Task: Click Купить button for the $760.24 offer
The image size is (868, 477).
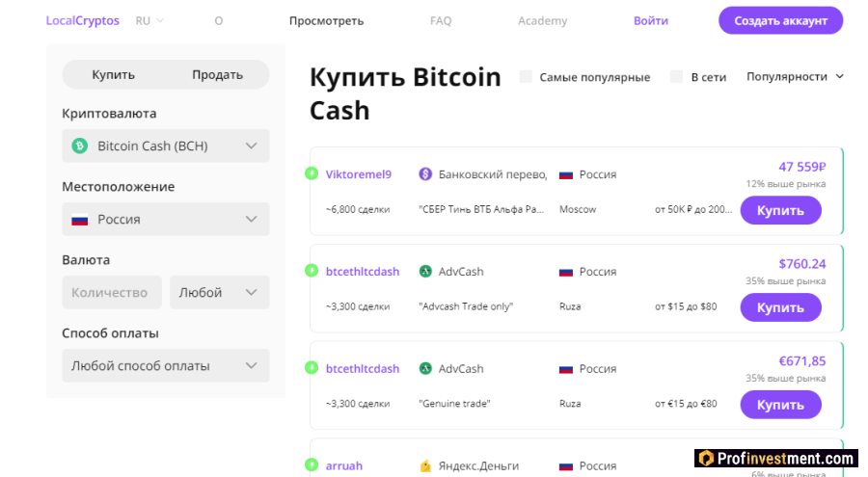Action: pos(780,307)
